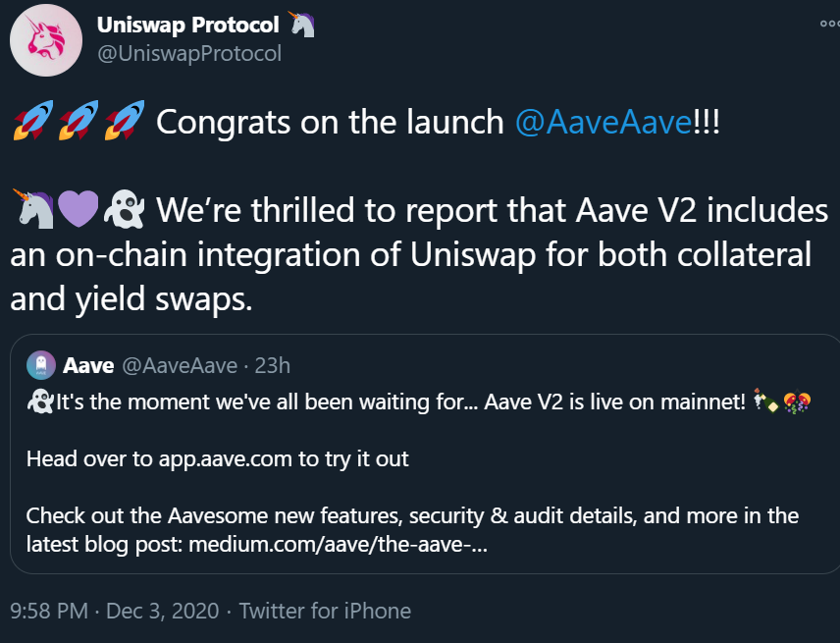Click the 9:58 PM · Dec 3, 2020 timestamp
Screen dimensions: 840x643
[115, 611]
